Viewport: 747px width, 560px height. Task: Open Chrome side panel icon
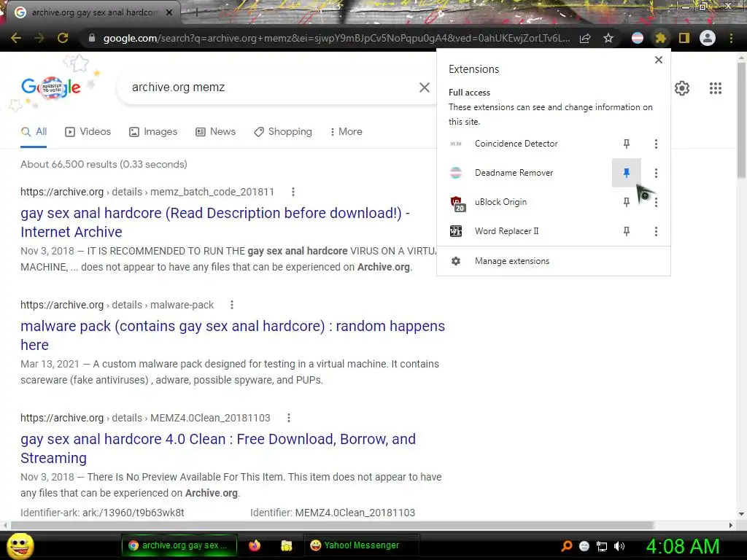pos(684,38)
